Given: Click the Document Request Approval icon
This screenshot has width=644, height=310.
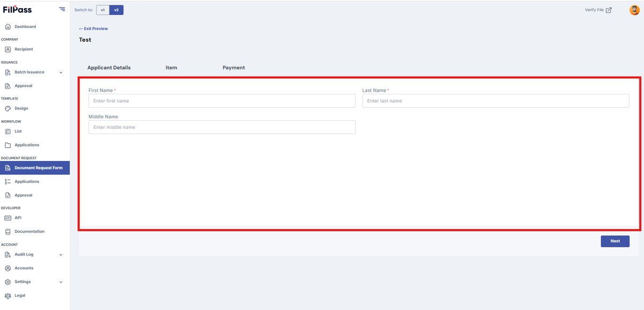Looking at the screenshot, I should pos(8,195).
